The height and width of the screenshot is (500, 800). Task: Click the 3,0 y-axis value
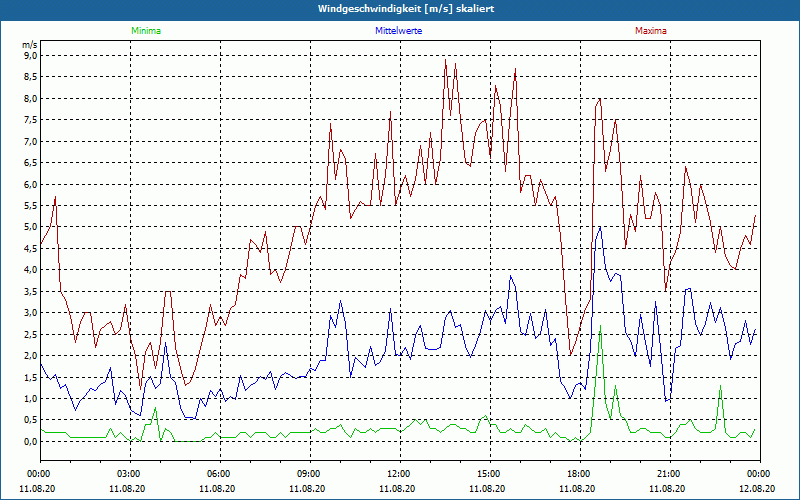pyautogui.click(x=31, y=313)
